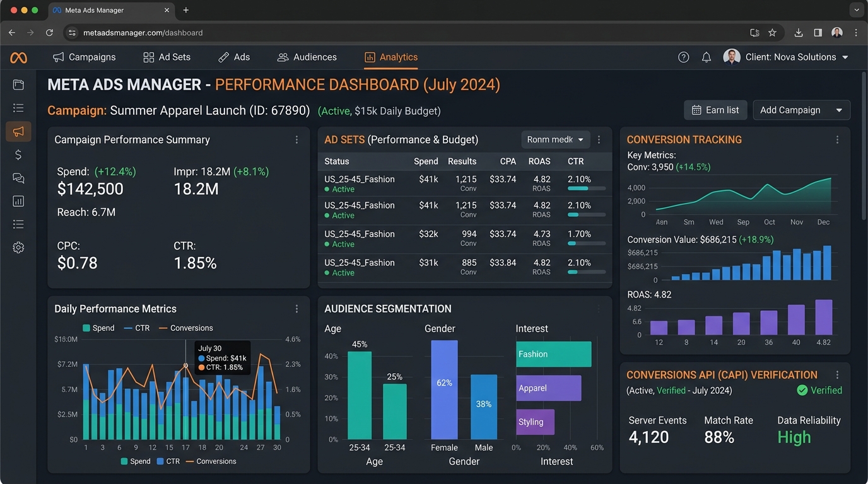Open Daily Performance Metrics options menu
Viewport: 868px width, 484px height.
296,309
